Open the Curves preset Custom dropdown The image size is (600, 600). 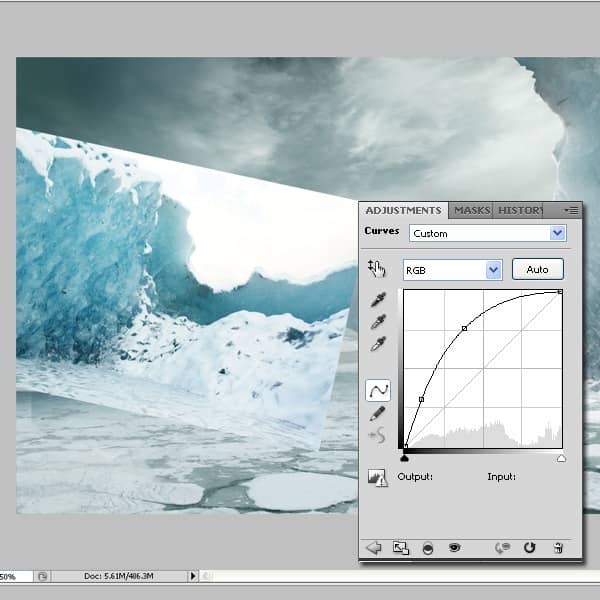click(x=488, y=233)
